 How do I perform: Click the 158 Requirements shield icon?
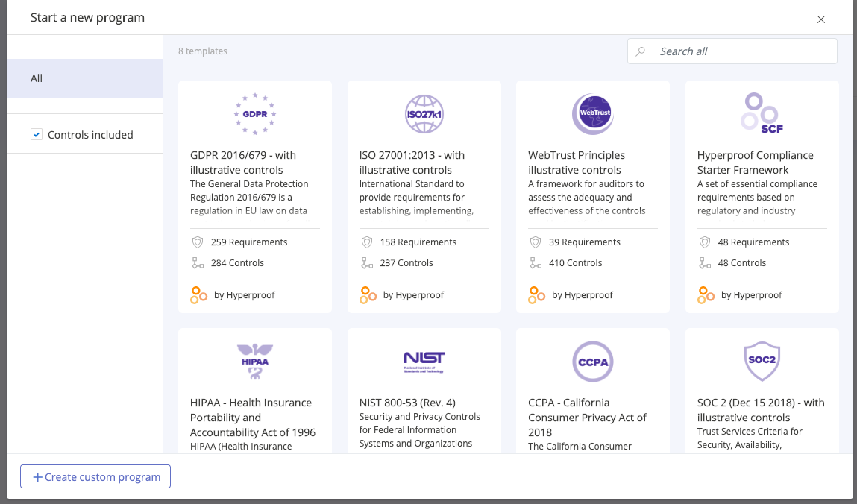pyautogui.click(x=367, y=242)
